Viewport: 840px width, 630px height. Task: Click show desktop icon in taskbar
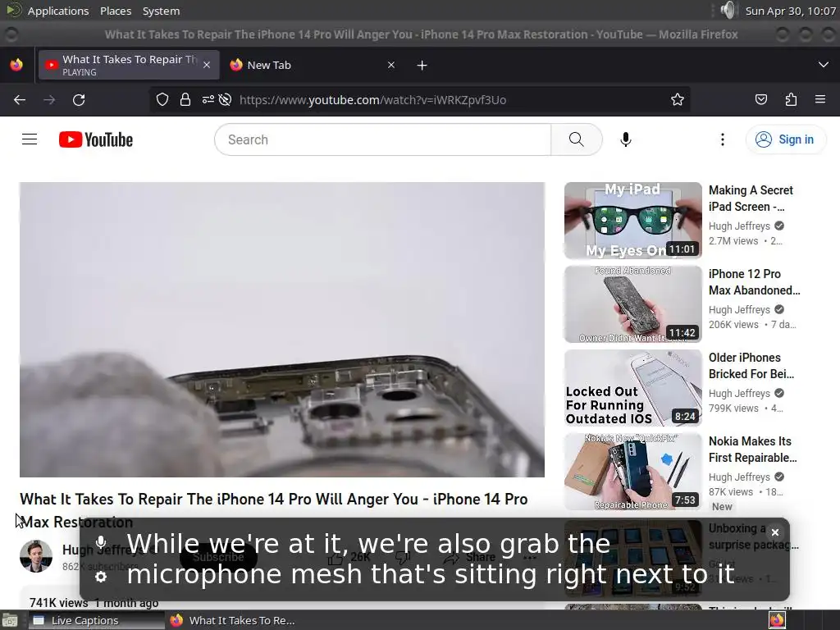10,620
